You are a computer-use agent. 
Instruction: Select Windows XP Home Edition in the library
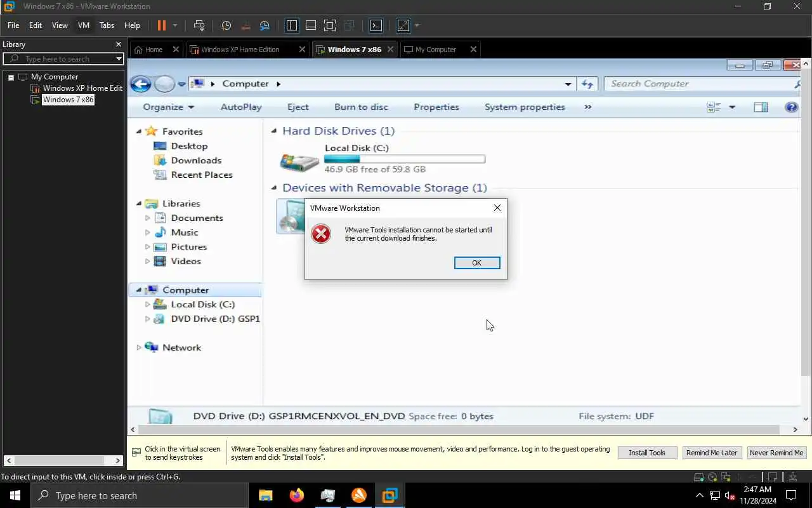pyautogui.click(x=82, y=88)
